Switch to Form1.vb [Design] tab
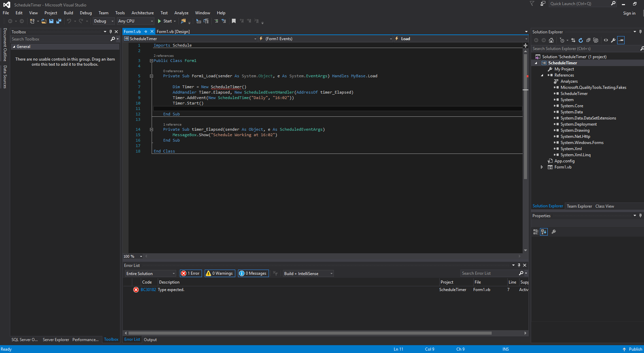This screenshot has width=644, height=353. click(173, 32)
